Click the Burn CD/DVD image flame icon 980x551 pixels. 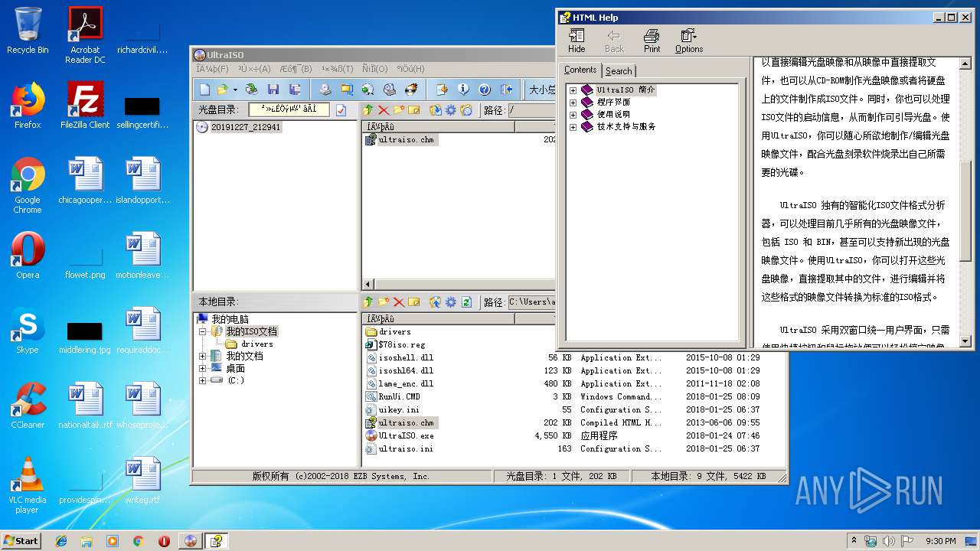pyautogui.click(x=411, y=90)
